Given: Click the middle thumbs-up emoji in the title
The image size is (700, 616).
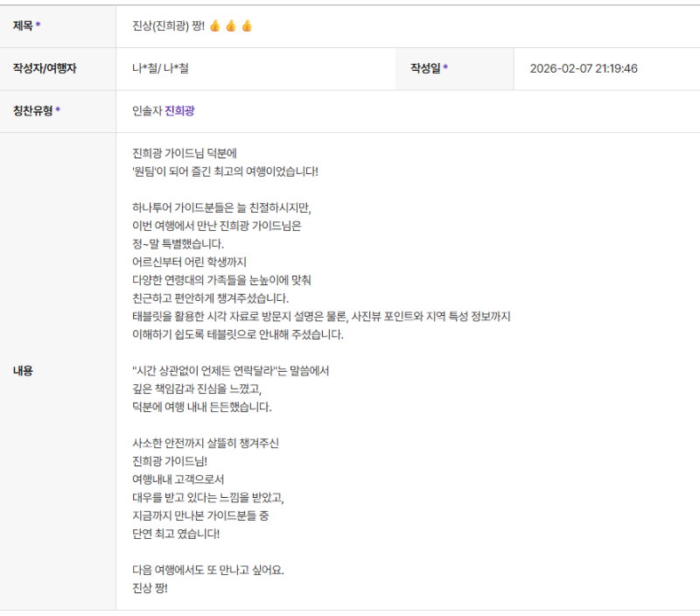Looking at the screenshot, I should [231, 26].
